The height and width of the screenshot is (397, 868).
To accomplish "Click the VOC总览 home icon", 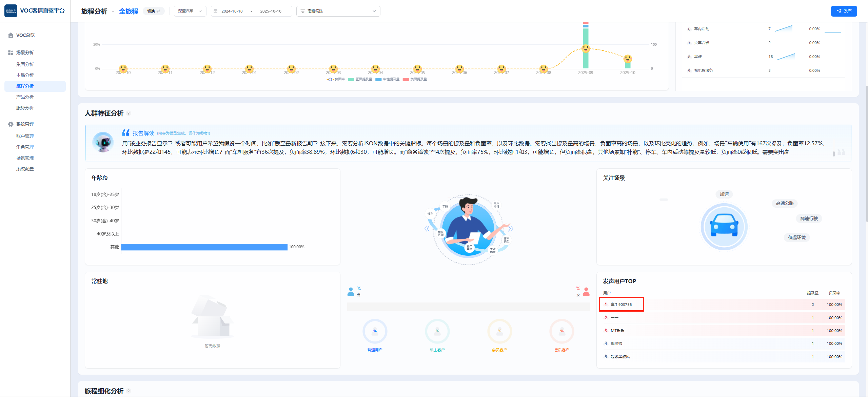I will tap(11, 35).
